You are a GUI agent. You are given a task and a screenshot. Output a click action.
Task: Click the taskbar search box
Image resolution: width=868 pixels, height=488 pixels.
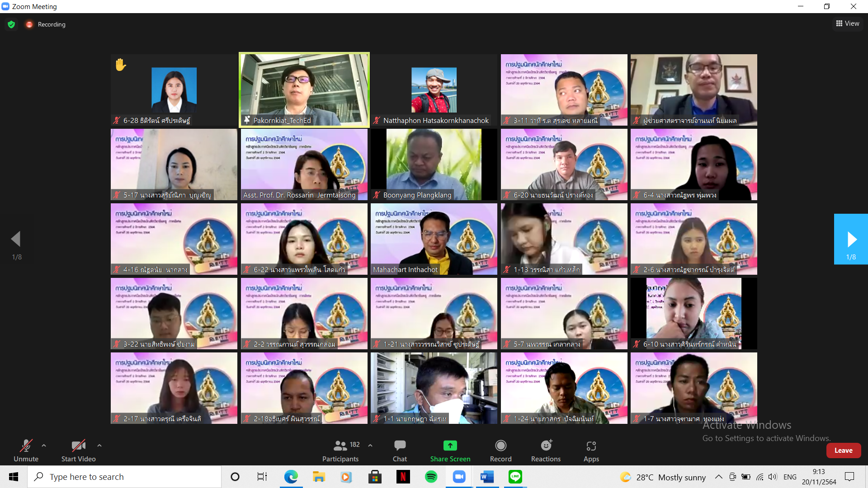click(x=124, y=477)
